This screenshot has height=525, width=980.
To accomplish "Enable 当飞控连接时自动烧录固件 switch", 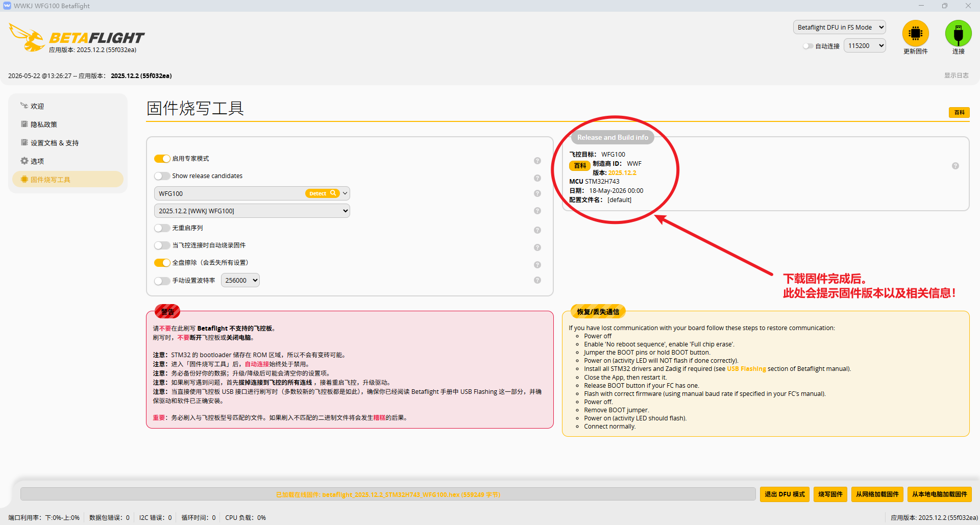I will coord(162,245).
